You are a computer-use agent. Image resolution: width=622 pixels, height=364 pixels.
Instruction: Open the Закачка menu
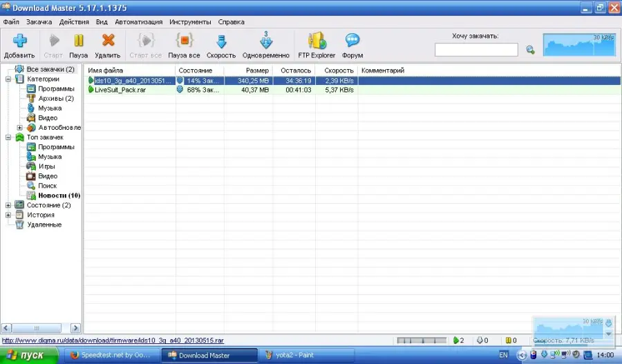click(39, 22)
